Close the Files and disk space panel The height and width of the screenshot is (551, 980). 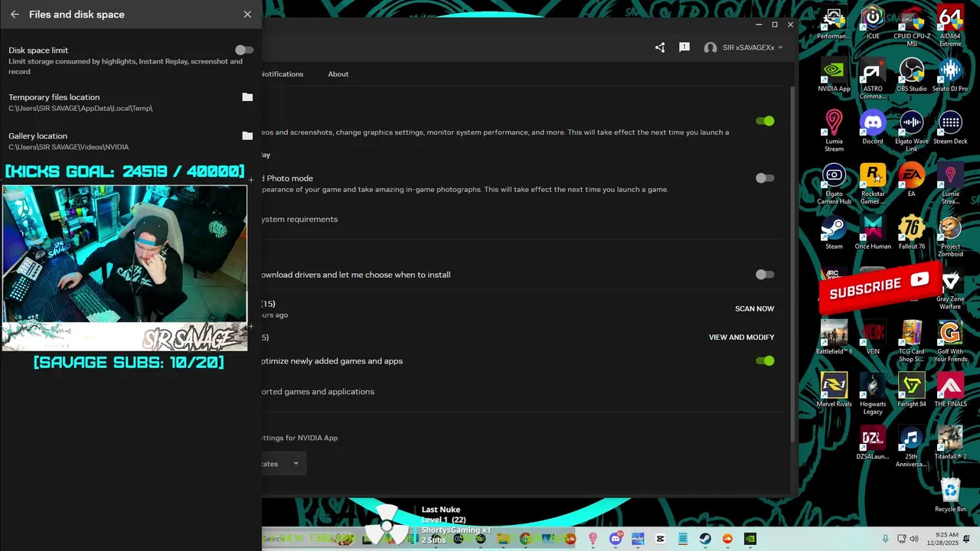click(247, 15)
